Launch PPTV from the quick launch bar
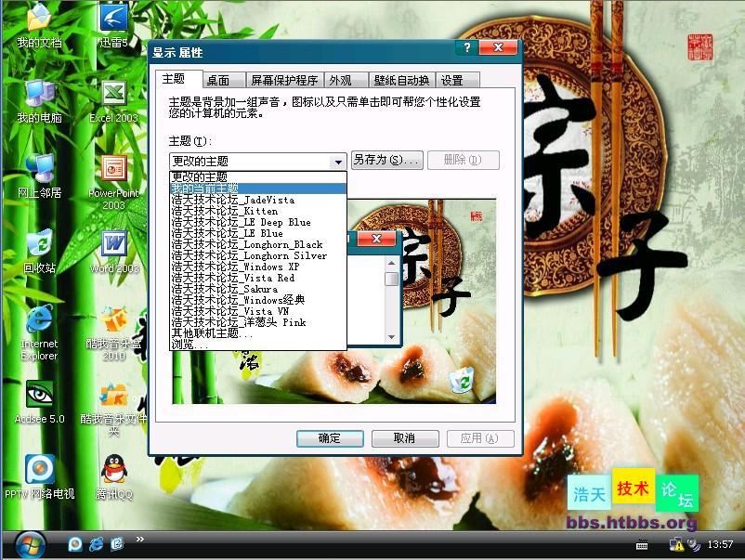This screenshot has height=560, width=745. [x=75, y=544]
